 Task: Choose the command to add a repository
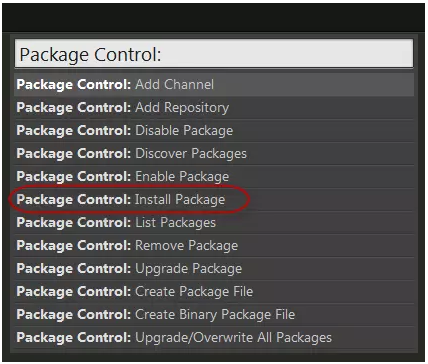point(214,108)
